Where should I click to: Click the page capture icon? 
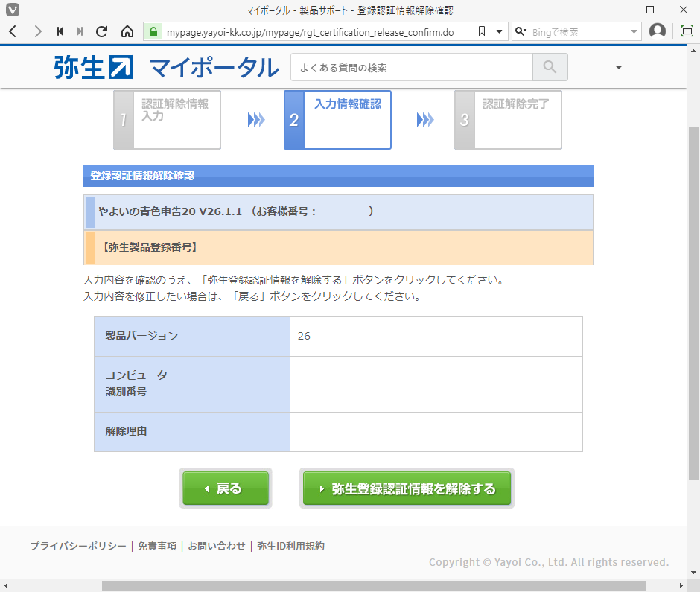click(687, 31)
